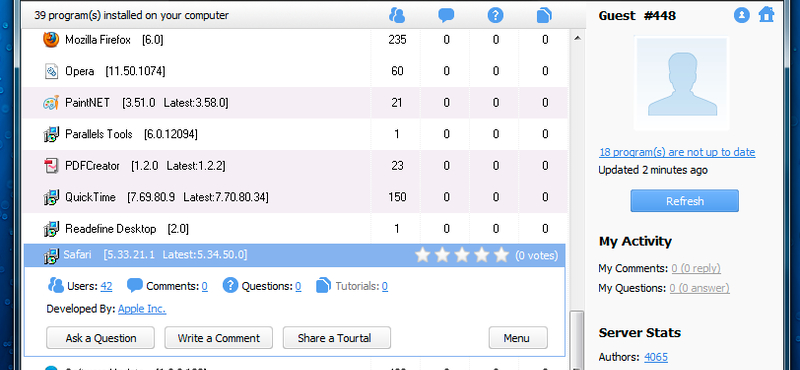Click the Questions icon in Safari details

pos(230,285)
